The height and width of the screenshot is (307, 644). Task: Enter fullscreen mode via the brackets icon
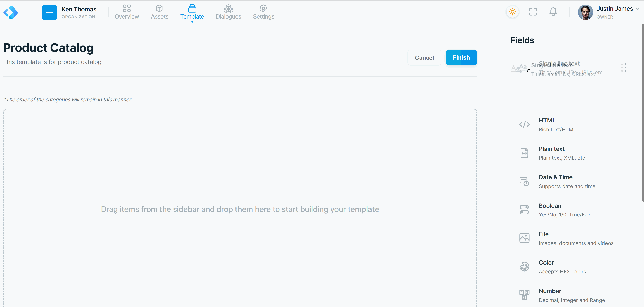[533, 12]
